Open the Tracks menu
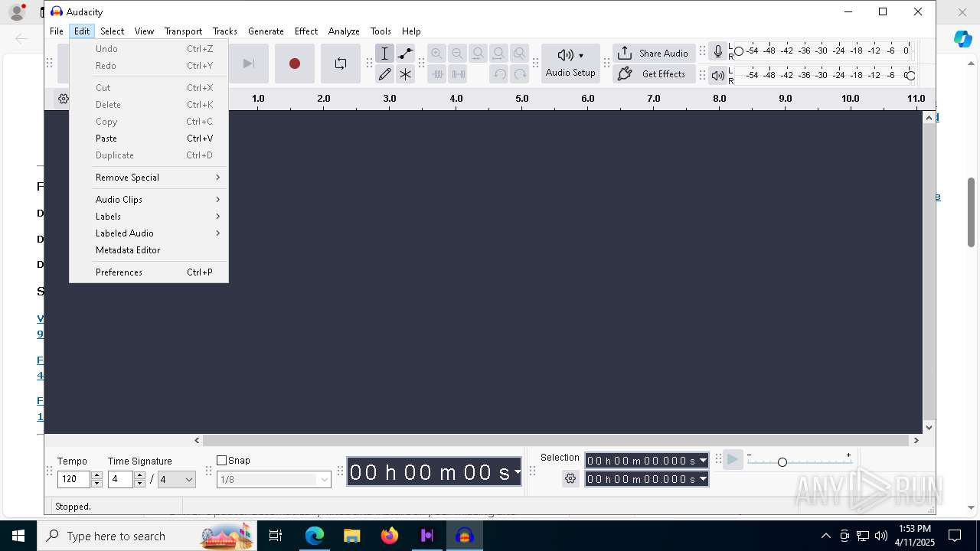Image resolution: width=980 pixels, height=551 pixels. coord(224,31)
